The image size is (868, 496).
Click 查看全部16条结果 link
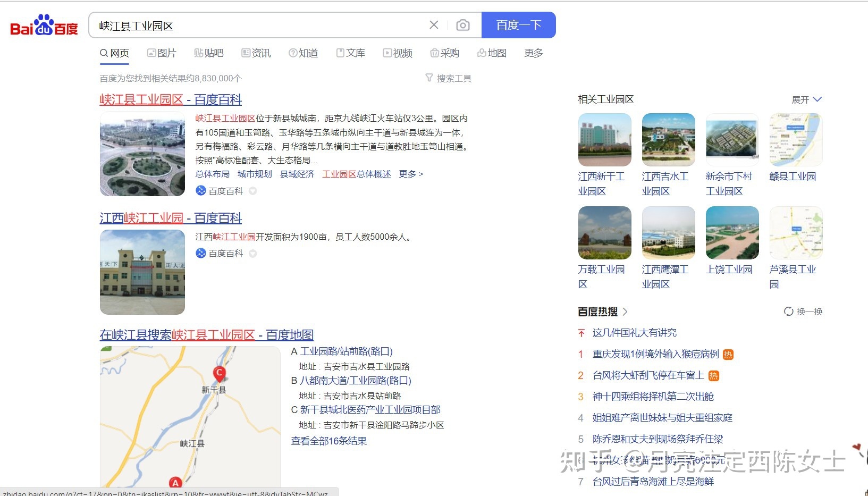pos(328,441)
